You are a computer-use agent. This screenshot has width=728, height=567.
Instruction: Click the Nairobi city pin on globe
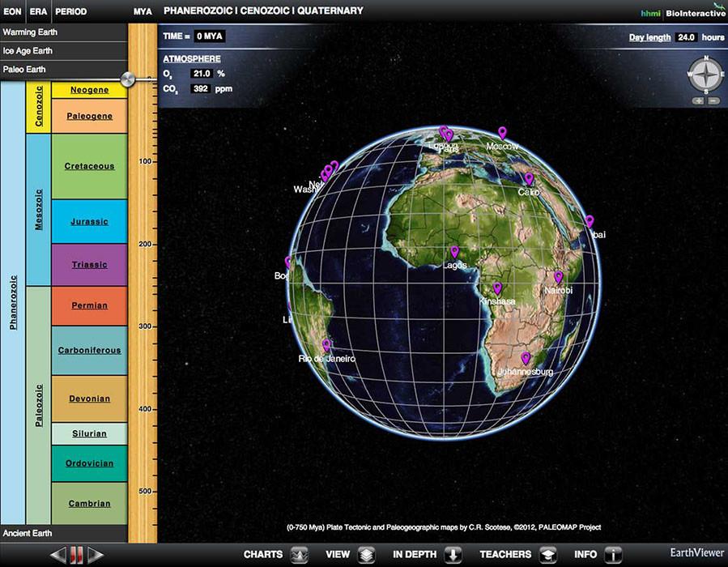pyautogui.click(x=558, y=277)
